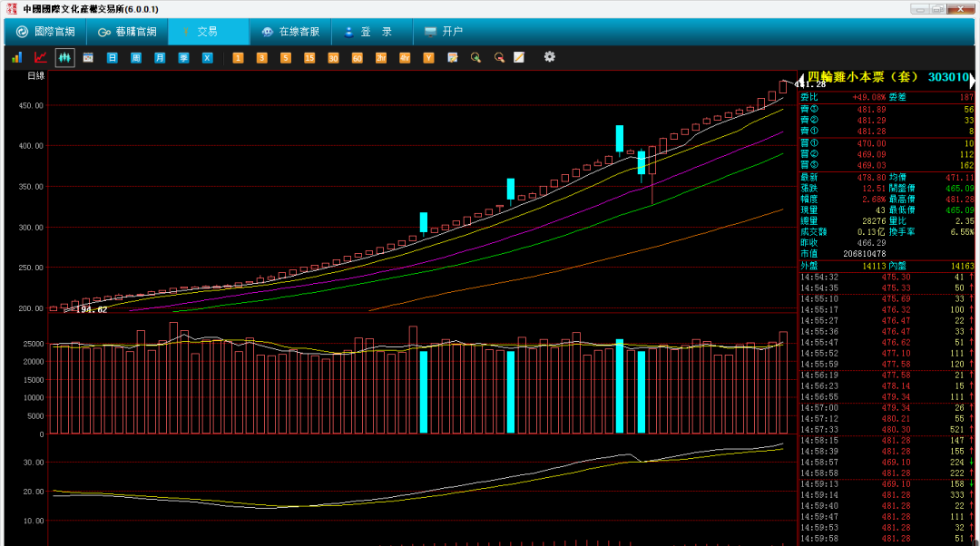Open the settings gear icon

tap(549, 57)
